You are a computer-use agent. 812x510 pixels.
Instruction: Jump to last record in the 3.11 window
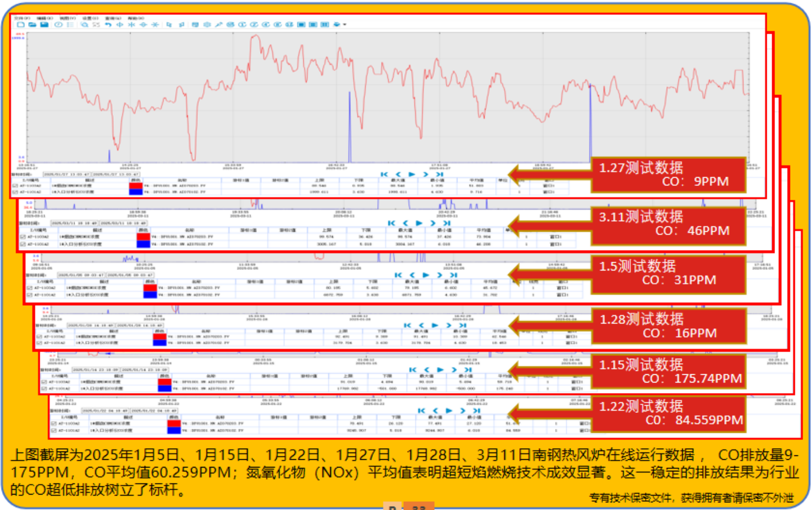coord(446,224)
